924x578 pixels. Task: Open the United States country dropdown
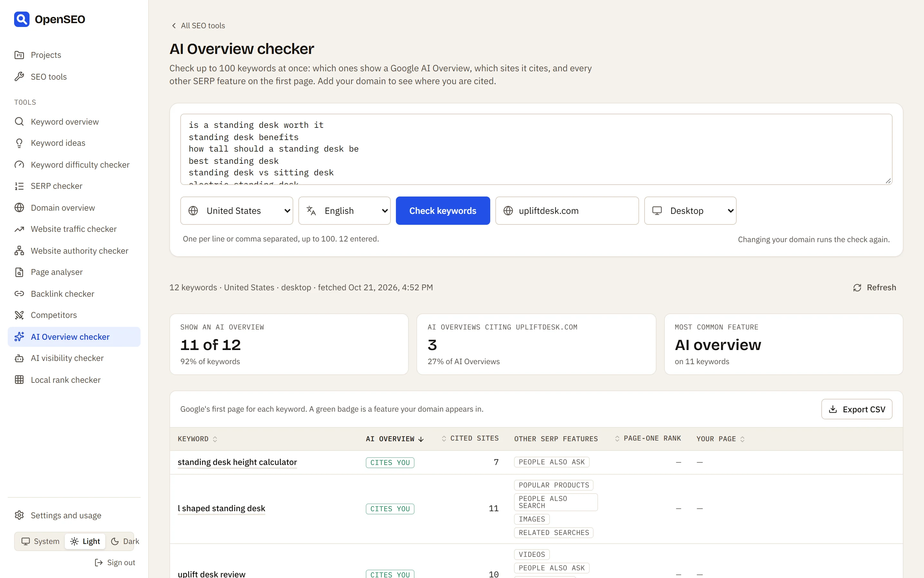coord(237,211)
